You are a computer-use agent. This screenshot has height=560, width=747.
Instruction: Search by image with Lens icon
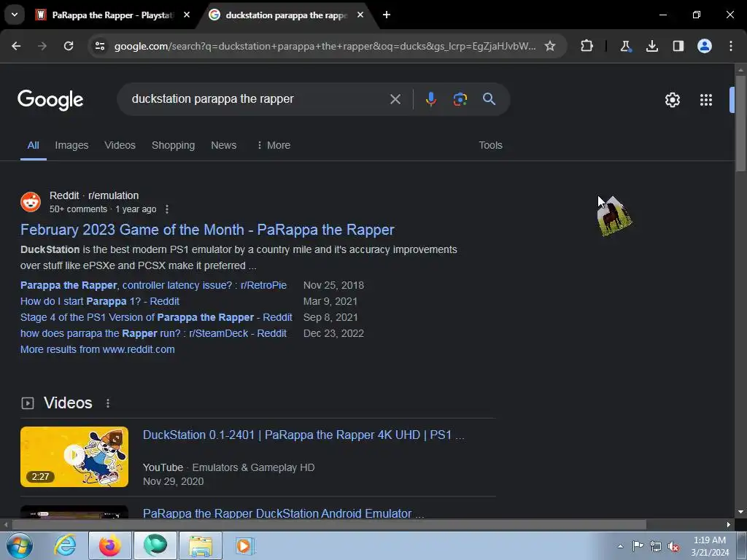coord(460,99)
